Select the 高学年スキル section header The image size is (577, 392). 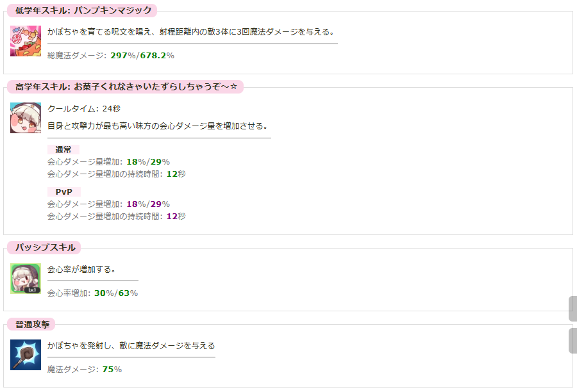pos(126,86)
